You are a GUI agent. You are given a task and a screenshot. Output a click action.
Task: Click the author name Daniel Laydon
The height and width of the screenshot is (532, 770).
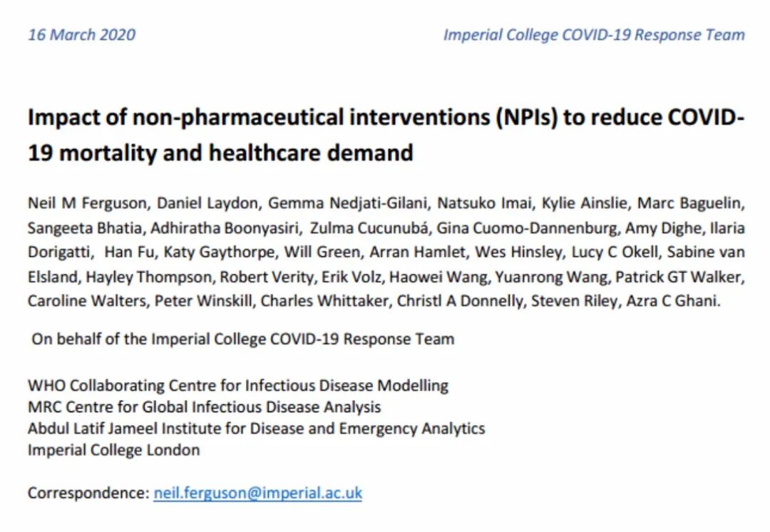pyautogui.click(x=207, y=203)
